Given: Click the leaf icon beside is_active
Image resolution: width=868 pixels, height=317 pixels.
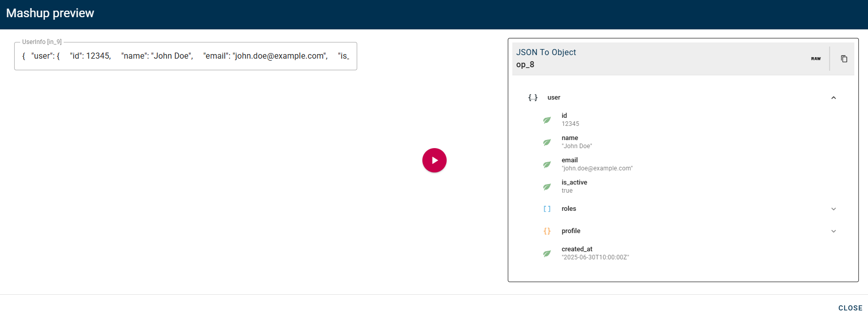Looking at the screenshot, I should pos(547,187).
